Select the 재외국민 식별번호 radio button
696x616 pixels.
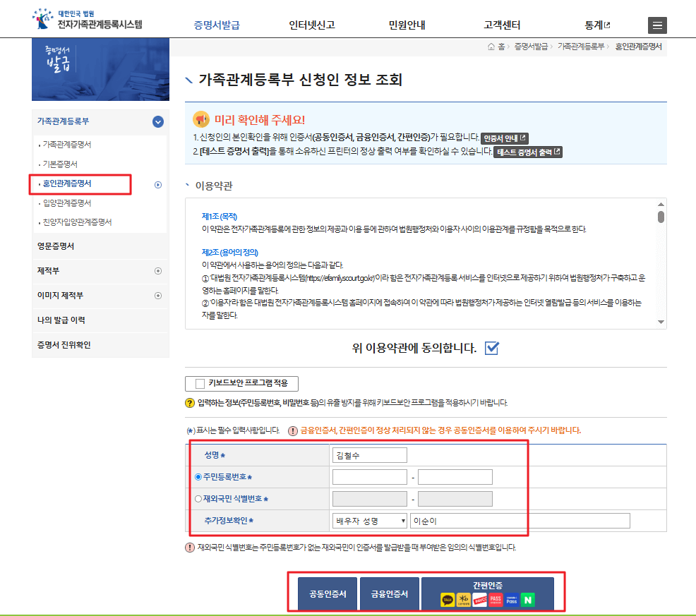tap(199, 498)
